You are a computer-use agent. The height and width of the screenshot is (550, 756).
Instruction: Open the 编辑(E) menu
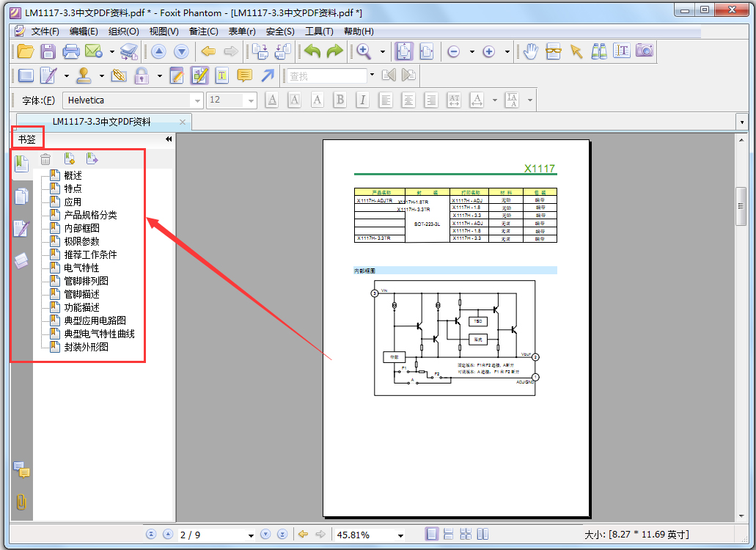(84, 32)
